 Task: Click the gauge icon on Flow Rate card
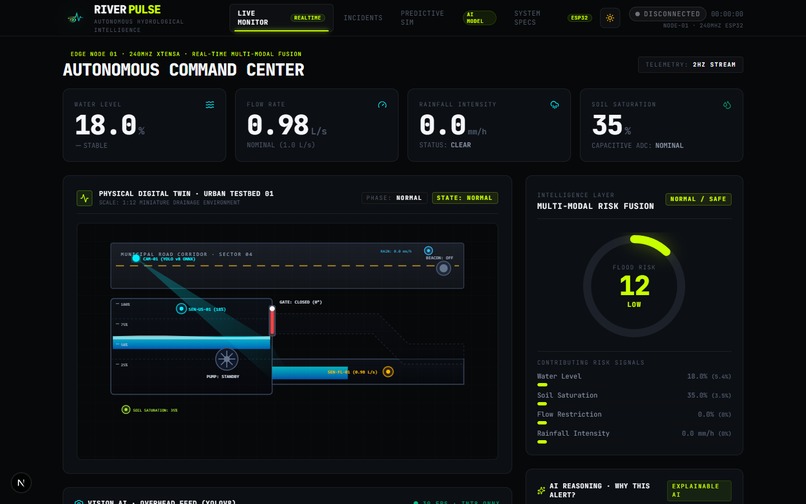[x=382, y=105]
